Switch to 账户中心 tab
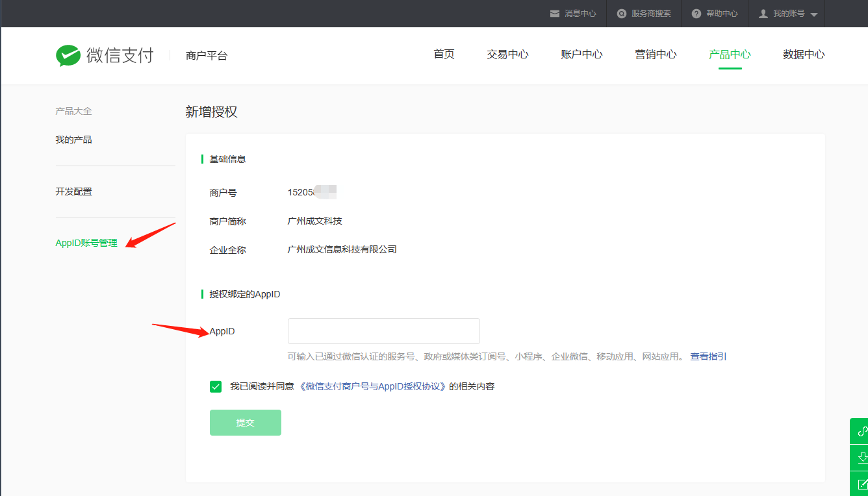868x496 pixels. pyautogui.click(x=581, y=55)
